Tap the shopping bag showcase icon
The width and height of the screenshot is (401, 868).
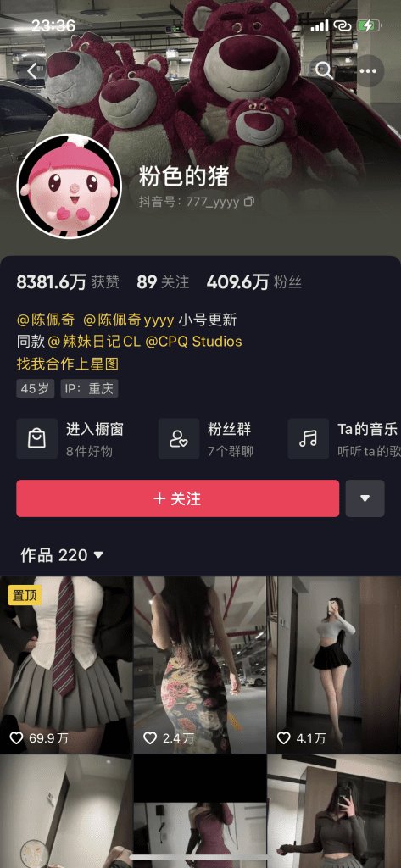[x=37, y=439]
